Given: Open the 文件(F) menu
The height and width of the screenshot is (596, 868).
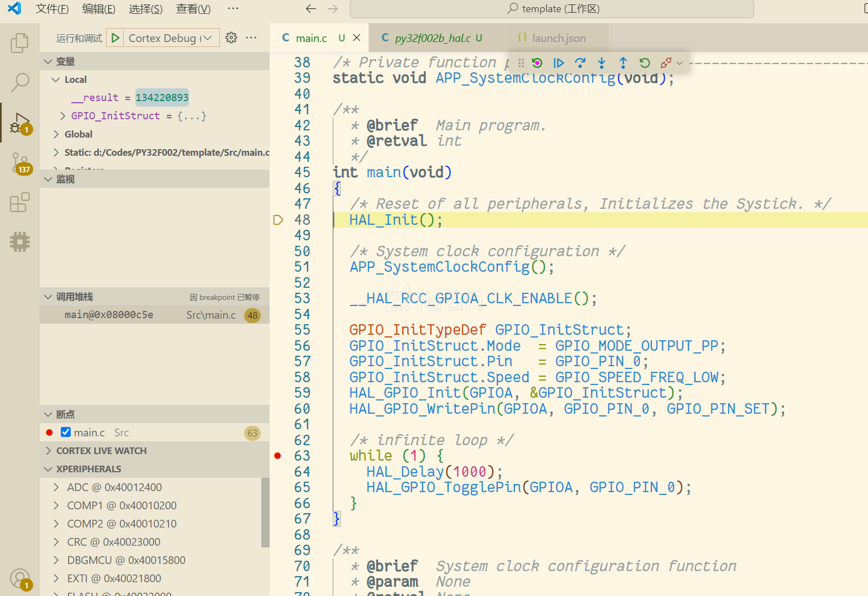Looking at the screenshot, I should (52, 9).
